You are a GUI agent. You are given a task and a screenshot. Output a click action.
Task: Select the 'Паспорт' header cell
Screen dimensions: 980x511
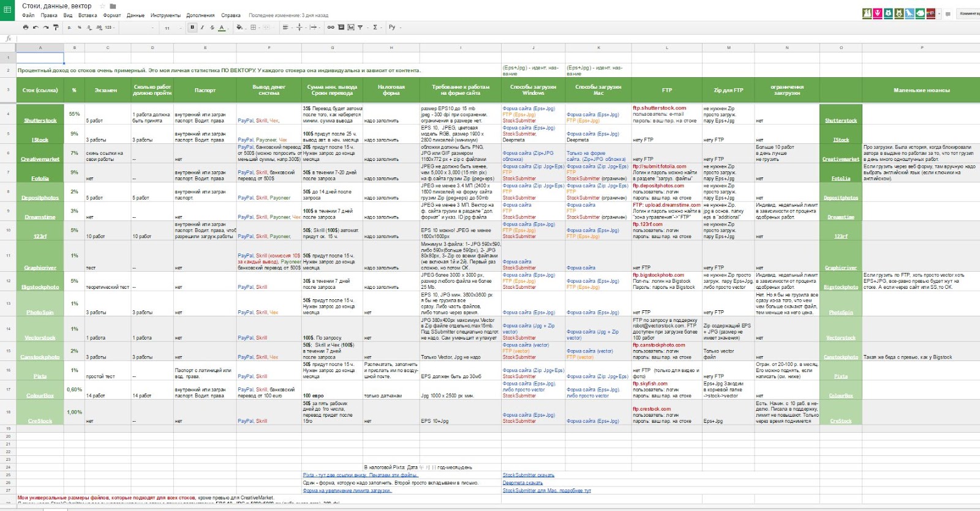205,90
